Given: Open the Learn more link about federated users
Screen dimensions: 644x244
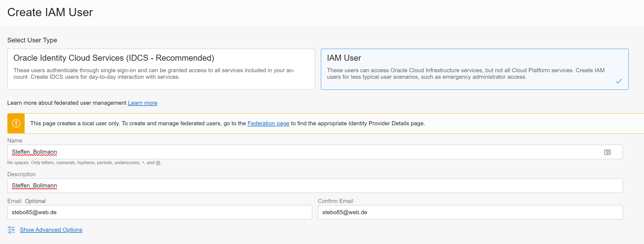Looking at the screenshot, I should [143, 103].
